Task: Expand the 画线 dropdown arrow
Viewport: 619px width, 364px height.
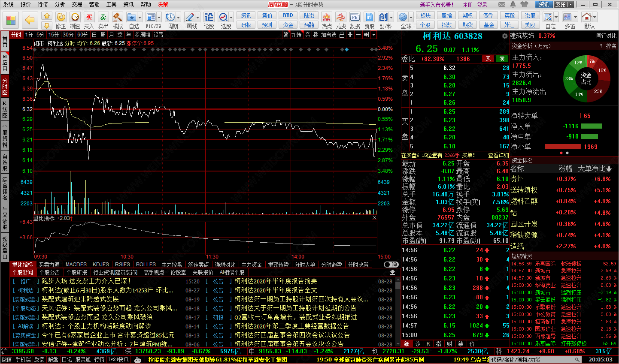Action: tap(197, 18)
